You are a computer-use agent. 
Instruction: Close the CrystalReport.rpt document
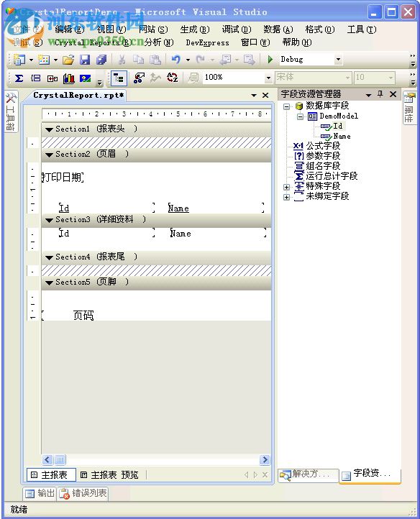point(265,96)
